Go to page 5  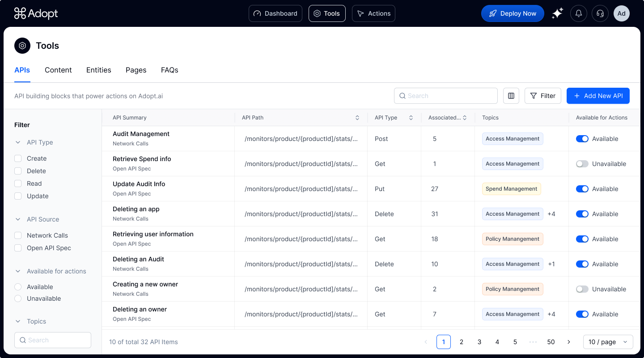(x=515, y=342)
